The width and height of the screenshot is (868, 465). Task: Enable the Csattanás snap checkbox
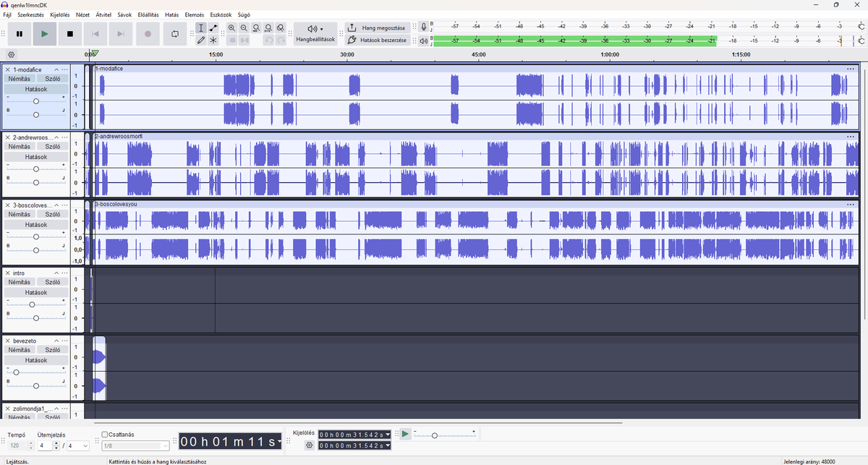pyautogui.click(x=105, y=435)
